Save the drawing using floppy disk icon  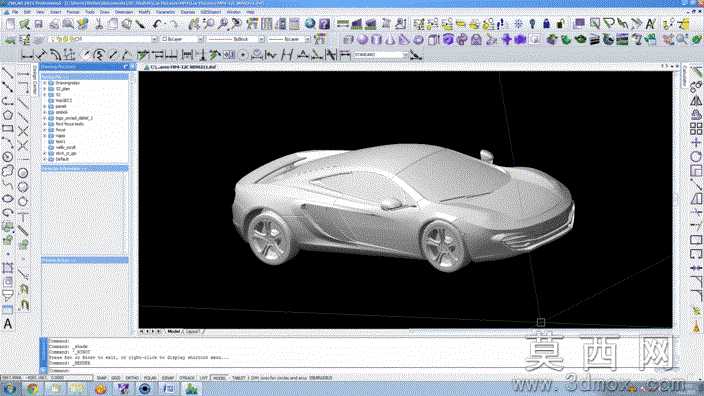(x=39, y=24)
